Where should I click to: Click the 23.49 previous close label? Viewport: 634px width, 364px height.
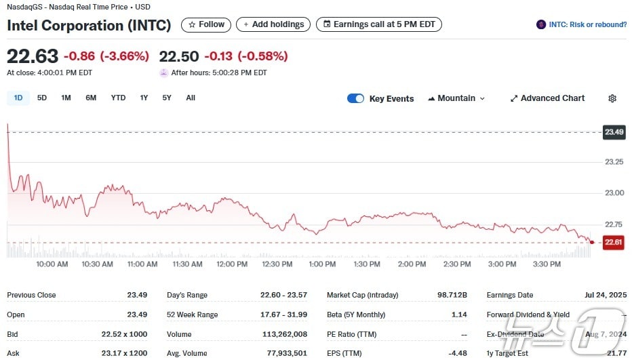pyautogui.click(x=613, y=132)
